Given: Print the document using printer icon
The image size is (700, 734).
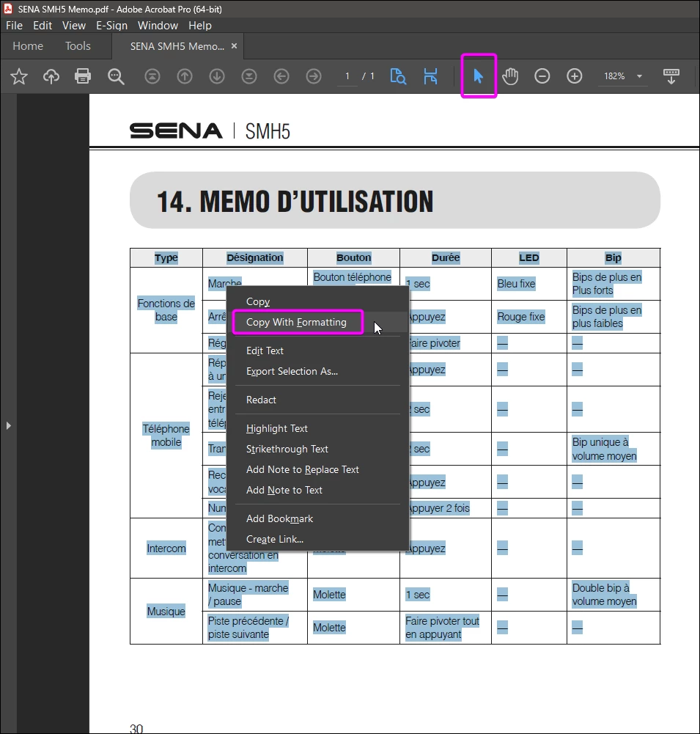Looking at the screenshot, I should click(x=83, y=76).
